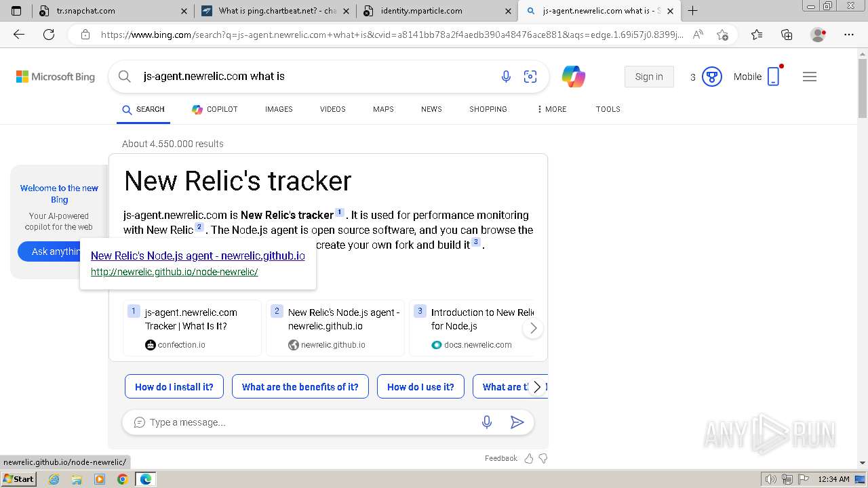
Task: Open Read aloud icon in the address bar
Action: click(698, 35)
